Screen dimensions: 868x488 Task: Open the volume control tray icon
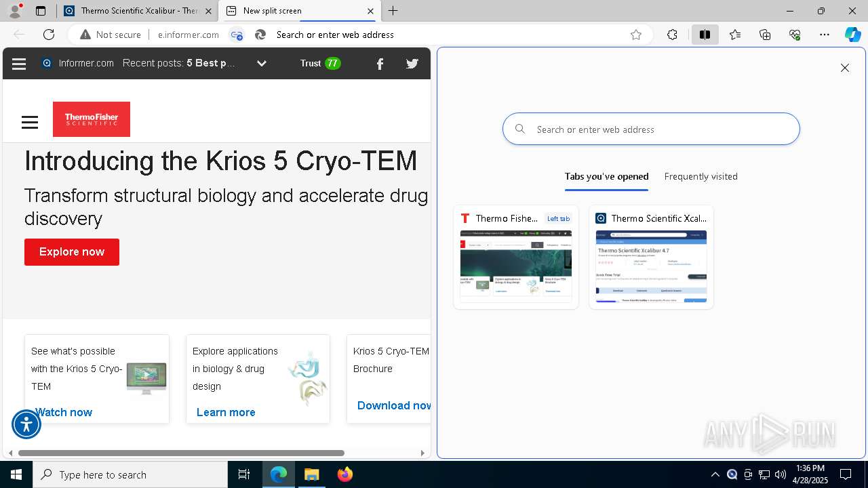click(781, 474)
